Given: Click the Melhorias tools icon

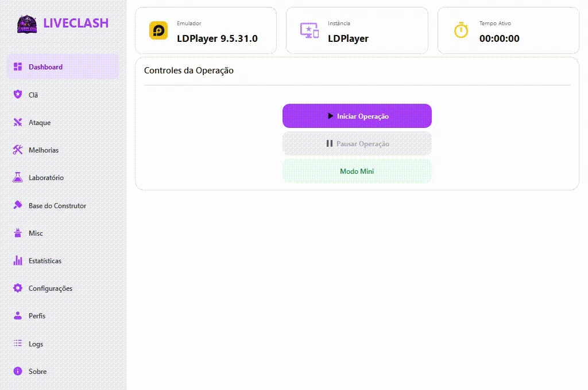Looking at the screenshot, I should pos(18,150).
